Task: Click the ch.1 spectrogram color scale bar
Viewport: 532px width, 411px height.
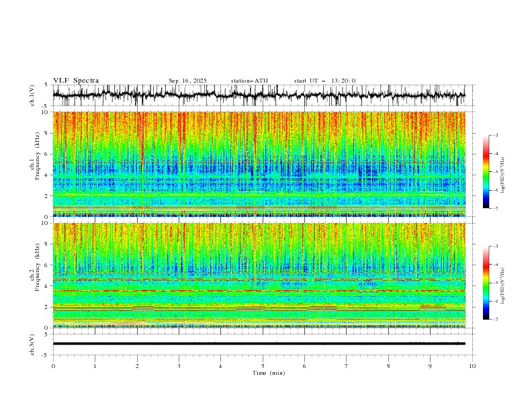Action: (x=486, y=172)
